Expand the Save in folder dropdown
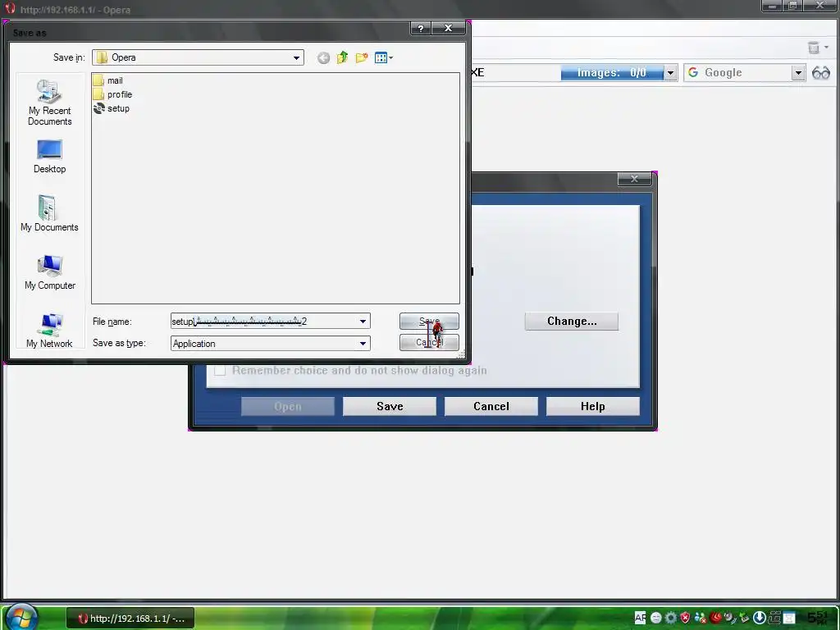The image size is (840, 630). coord(296,58)
